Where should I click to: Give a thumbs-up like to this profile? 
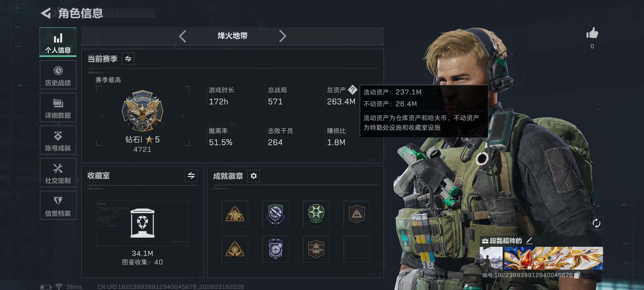[592, 33]
